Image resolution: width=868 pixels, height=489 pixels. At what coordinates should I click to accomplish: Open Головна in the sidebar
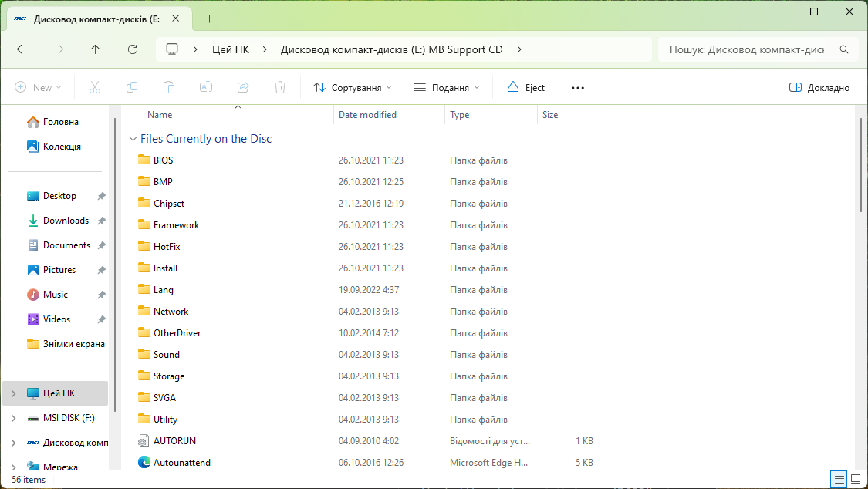(60, 122)
